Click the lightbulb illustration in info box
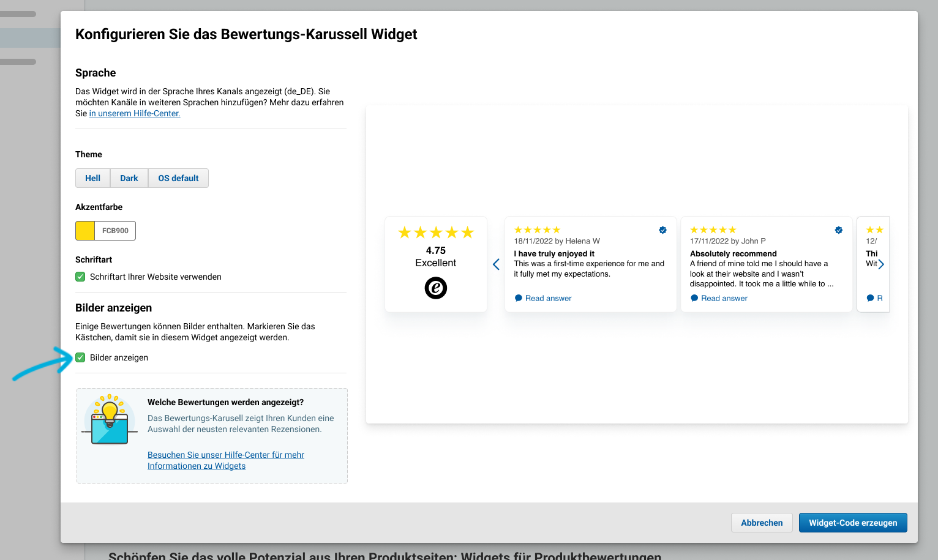The height and width of the screenshot is (560, 938). [x=110, y=420]
